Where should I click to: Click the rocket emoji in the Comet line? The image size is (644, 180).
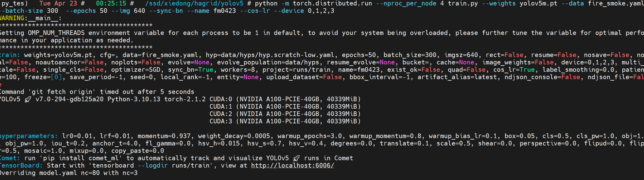tap(296, 158)
